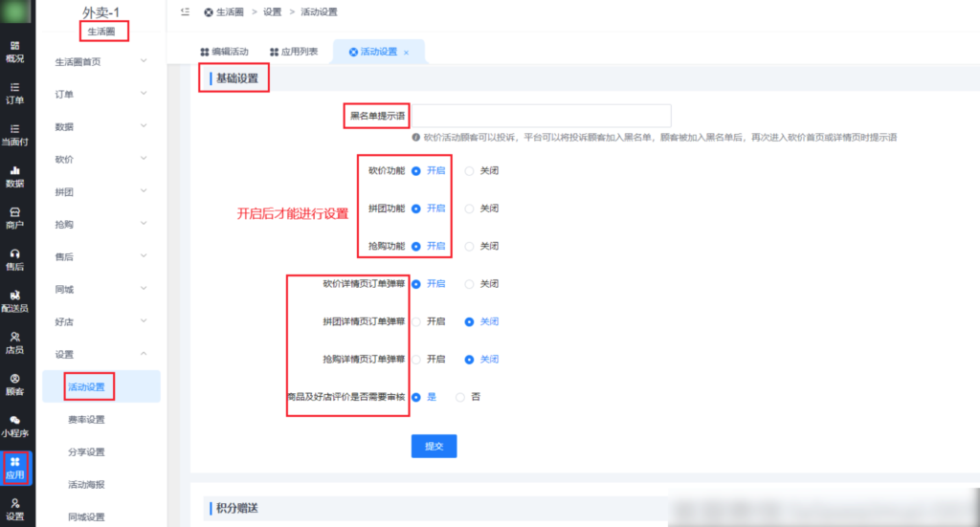Collapse the 设置 menu group
The image size is (980, 527).
(101, 354)
